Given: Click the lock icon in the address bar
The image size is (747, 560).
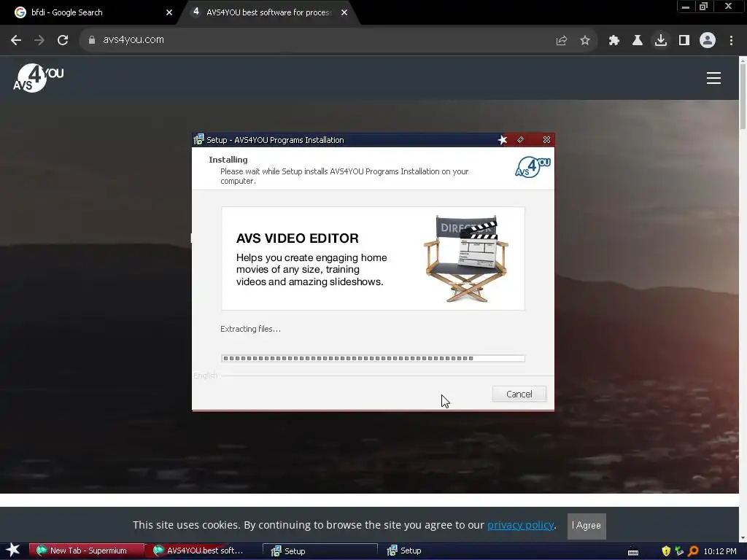Looking at the screenshot, I should (x=92, y=40).
